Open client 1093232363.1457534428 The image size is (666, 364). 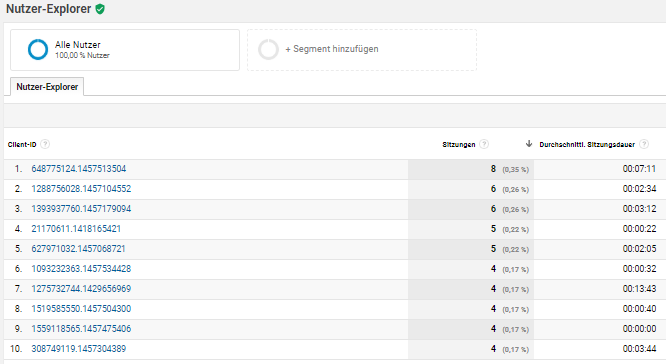pyautogui.click(x=81, y=268)
